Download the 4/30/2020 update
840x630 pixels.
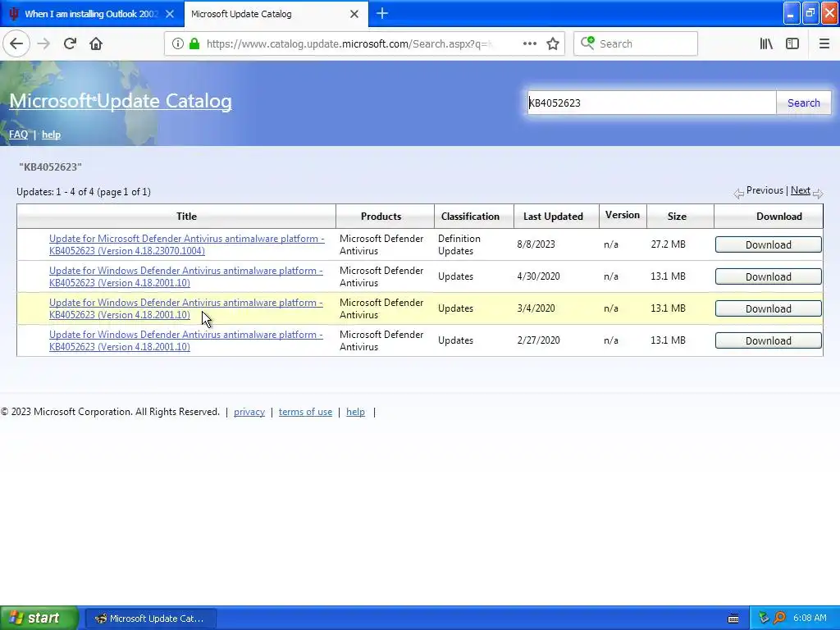click(x=768, y=276)
